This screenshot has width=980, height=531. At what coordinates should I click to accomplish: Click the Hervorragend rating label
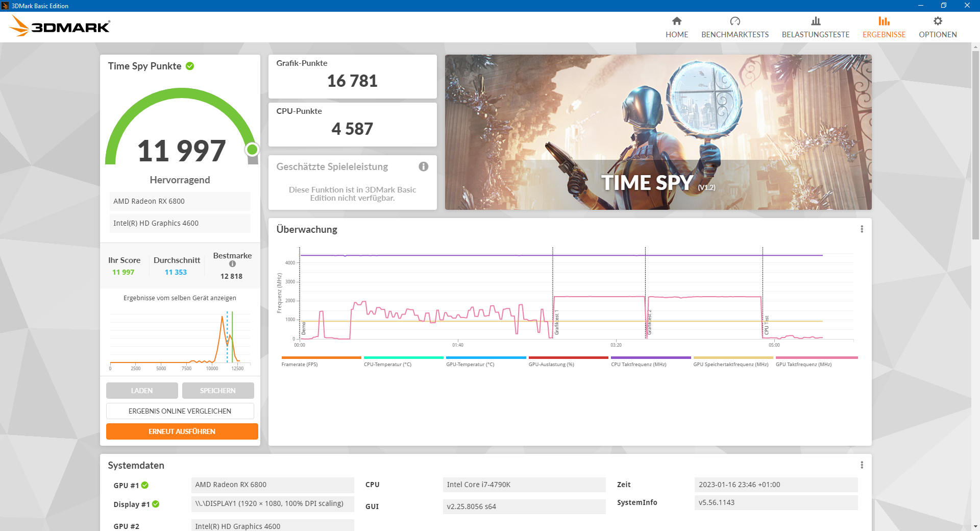coord(180,180)
